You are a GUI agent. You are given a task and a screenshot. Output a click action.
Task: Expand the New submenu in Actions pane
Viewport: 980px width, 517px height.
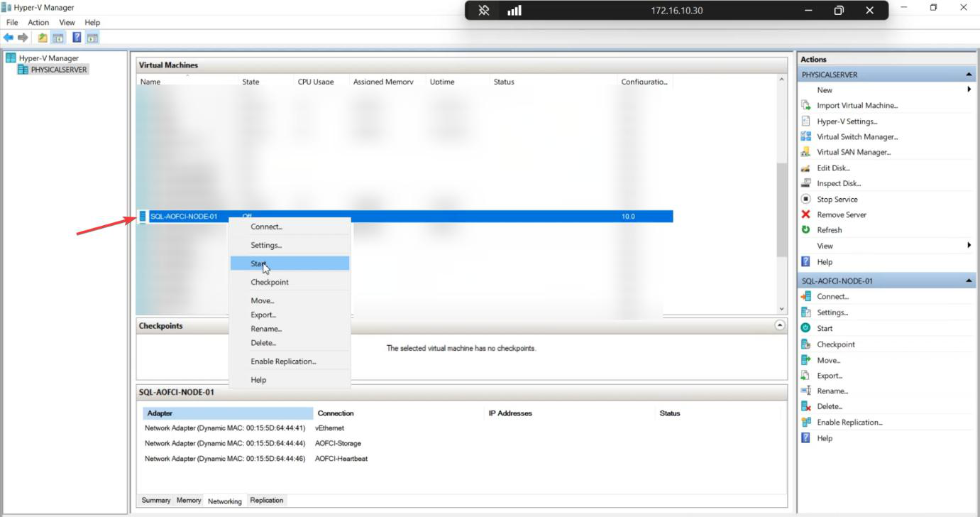(969, 89)
